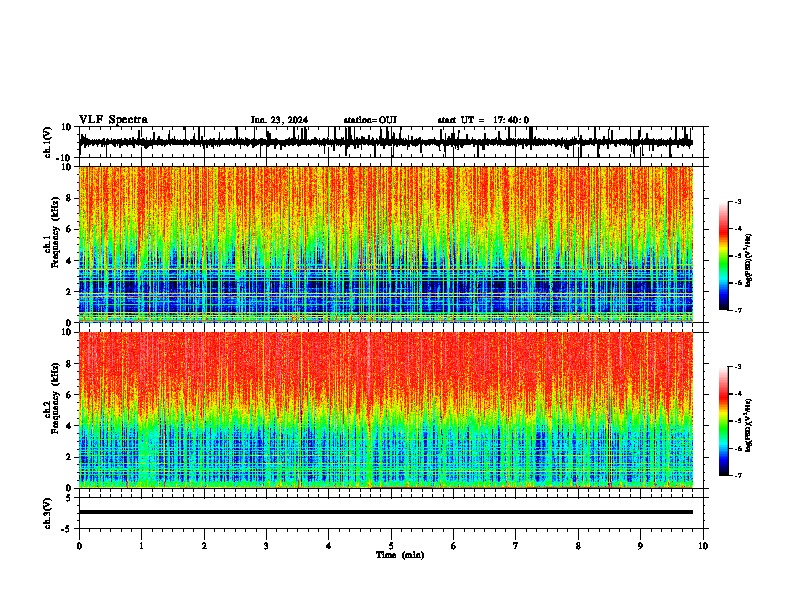Click the time axis tick label "5"
Viewport: 792px width, 612px height.
pyautogui.click(x=391, y=546)
